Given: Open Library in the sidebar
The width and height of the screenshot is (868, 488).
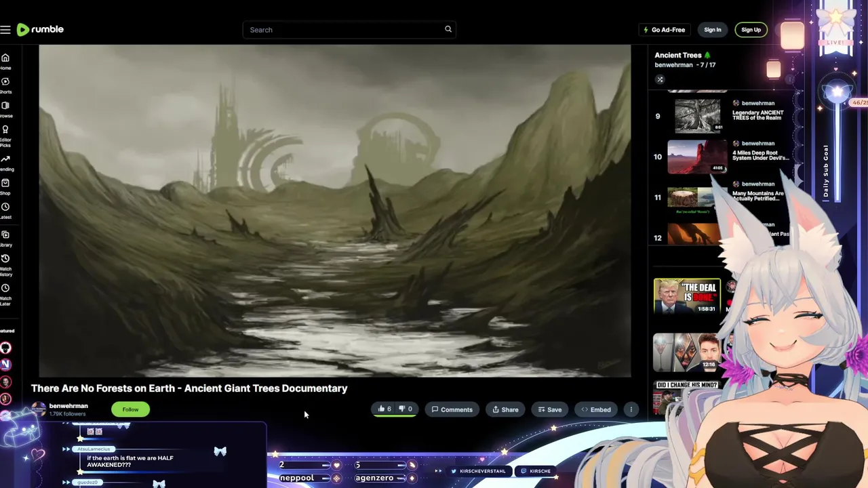Looking at the screenshot, I should click(5, 239).
